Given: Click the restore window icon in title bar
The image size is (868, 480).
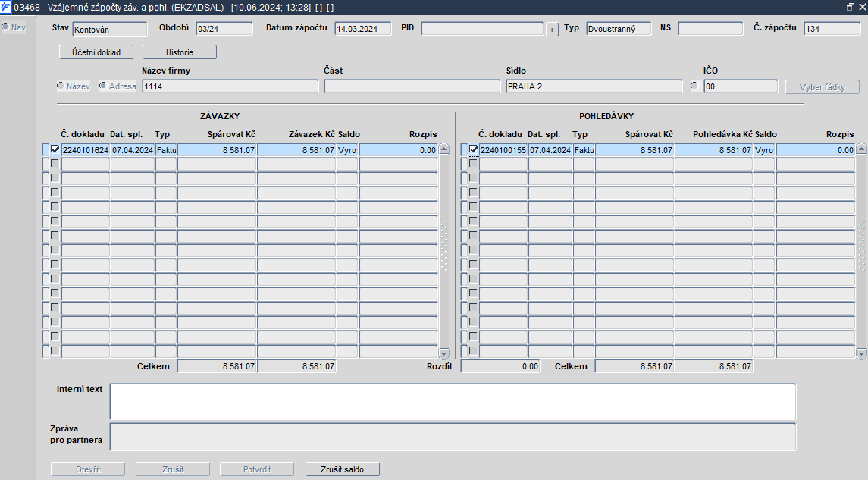Looking at the screenshot, I should 851,7.
